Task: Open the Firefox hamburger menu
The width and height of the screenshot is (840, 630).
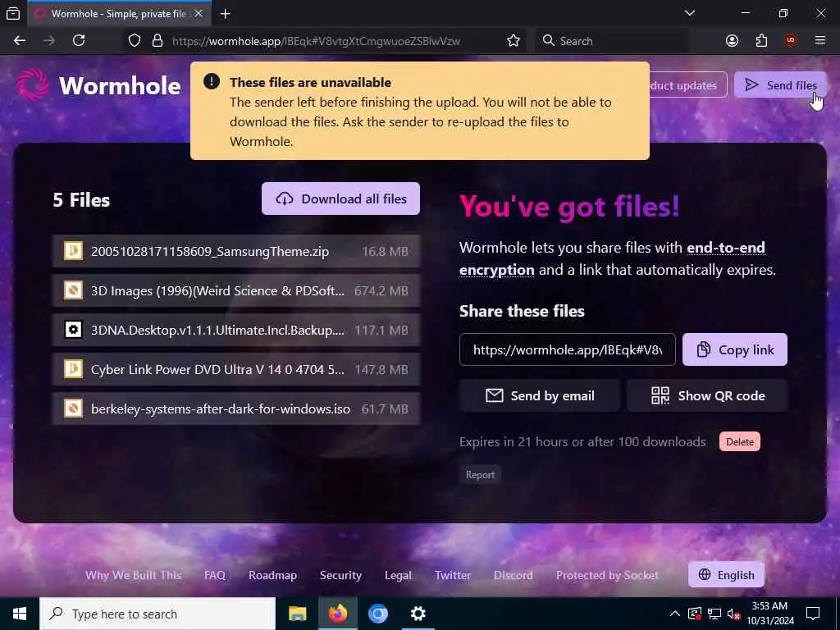Action: tap(820, 41)
